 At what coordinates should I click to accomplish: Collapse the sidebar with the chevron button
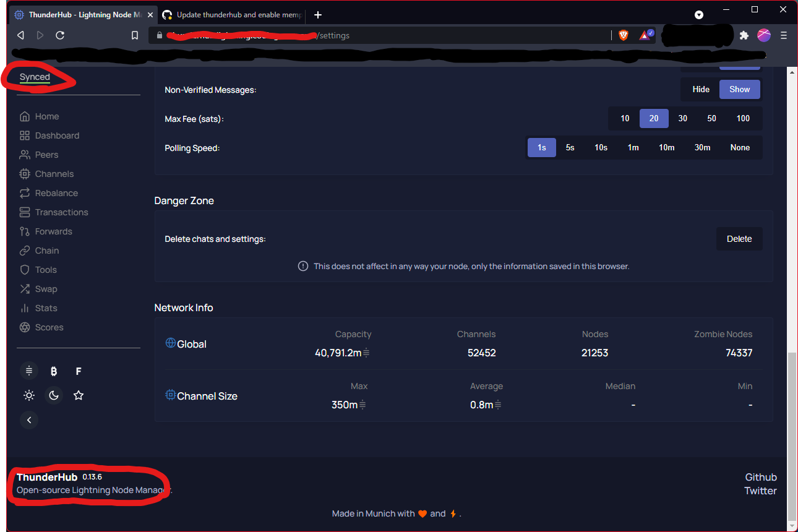click(29, 420)
